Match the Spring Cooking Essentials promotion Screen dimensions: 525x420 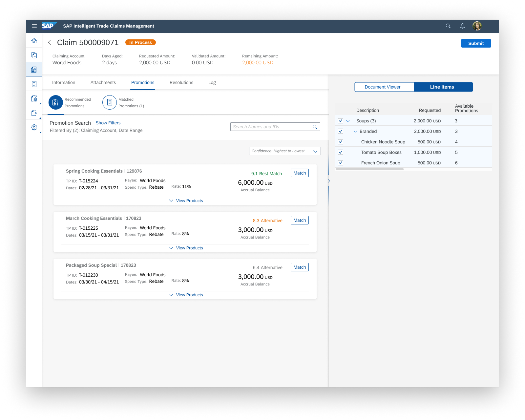tap(300, 173)
